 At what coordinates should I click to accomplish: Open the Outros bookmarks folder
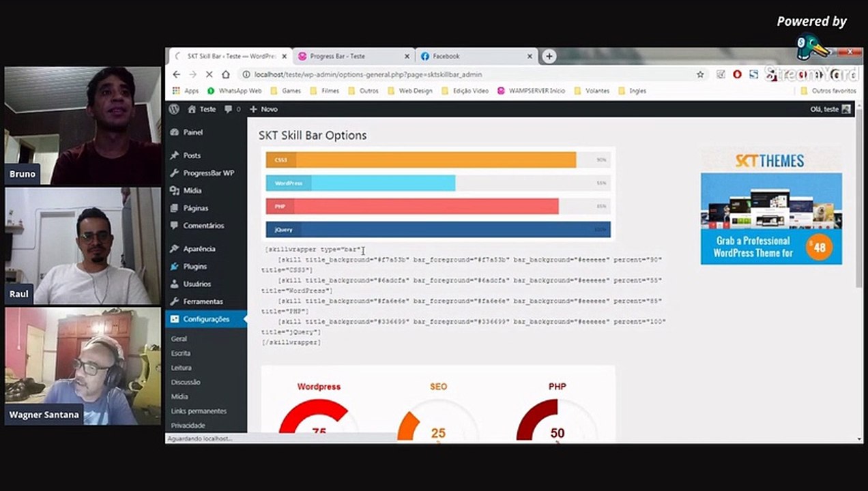click(363, 91)
